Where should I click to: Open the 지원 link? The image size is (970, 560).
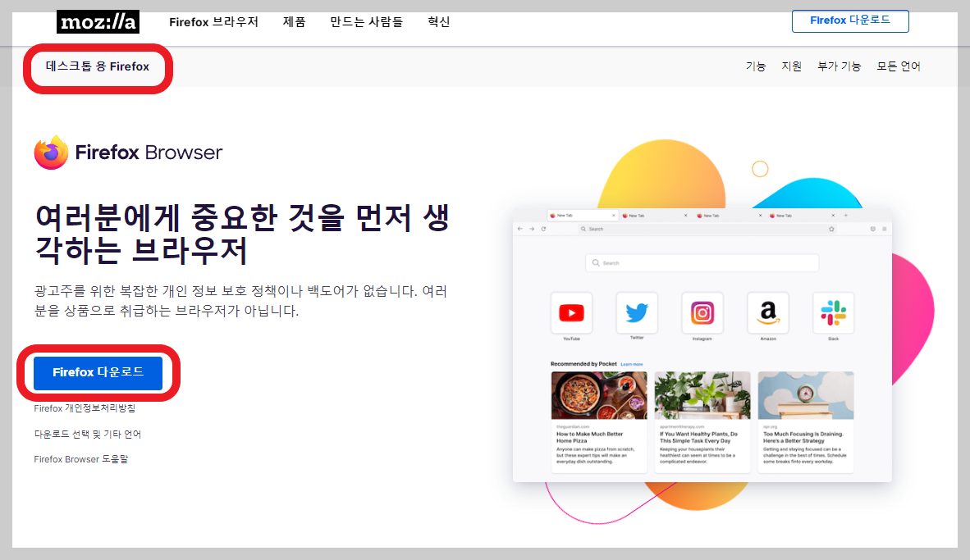click(791, 66)
